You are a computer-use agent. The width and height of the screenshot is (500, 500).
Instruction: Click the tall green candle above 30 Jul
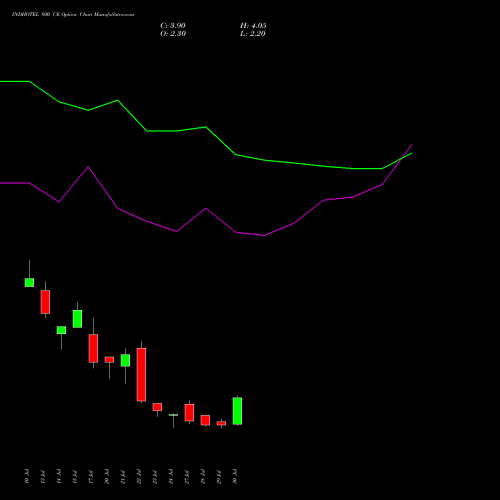coord(237,411)
